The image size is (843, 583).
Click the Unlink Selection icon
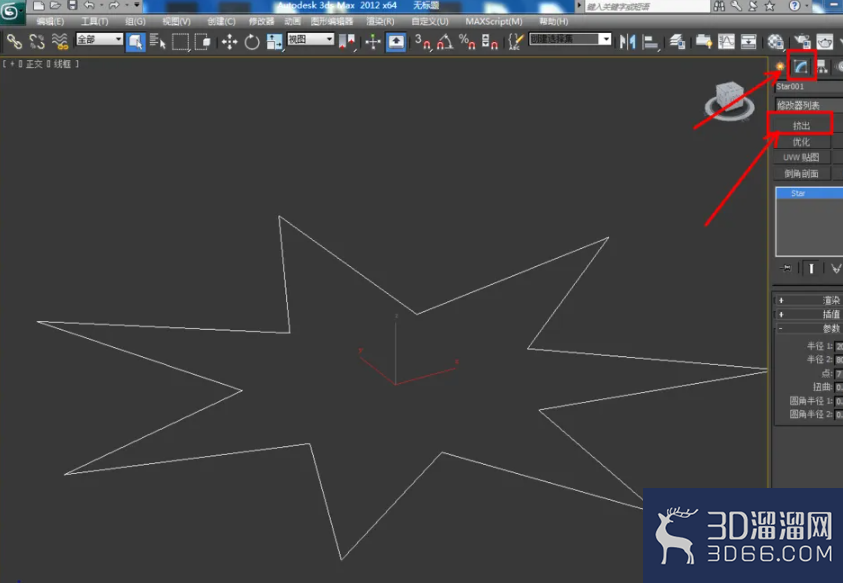37,41
